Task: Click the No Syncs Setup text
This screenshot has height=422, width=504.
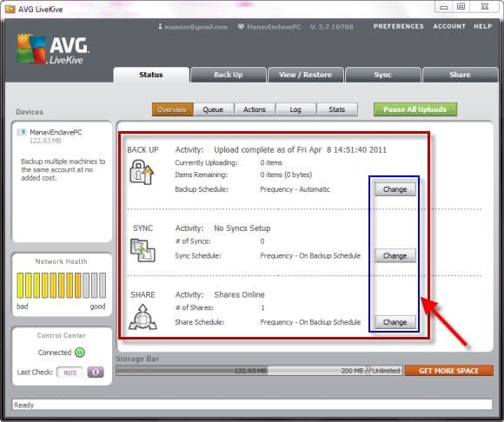Action: 242,228
